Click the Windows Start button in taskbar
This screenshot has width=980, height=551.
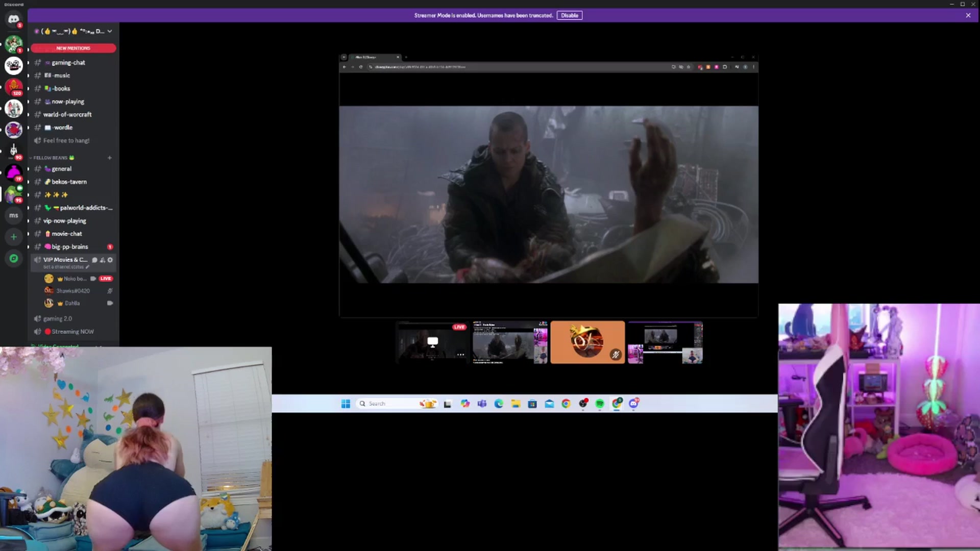346,404
